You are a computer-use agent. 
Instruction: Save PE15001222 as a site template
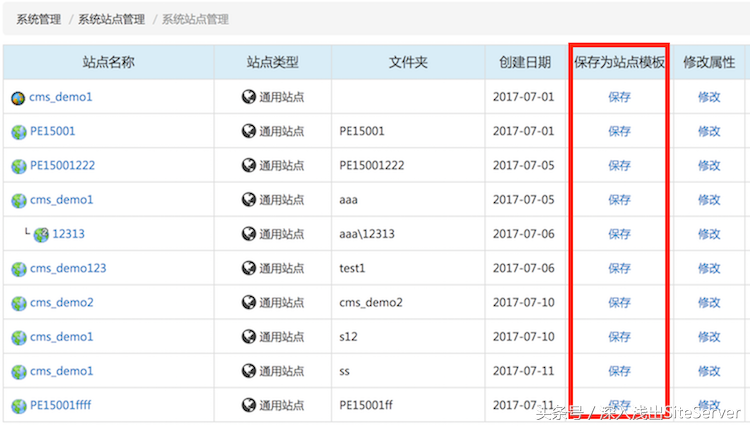(619, 165)
